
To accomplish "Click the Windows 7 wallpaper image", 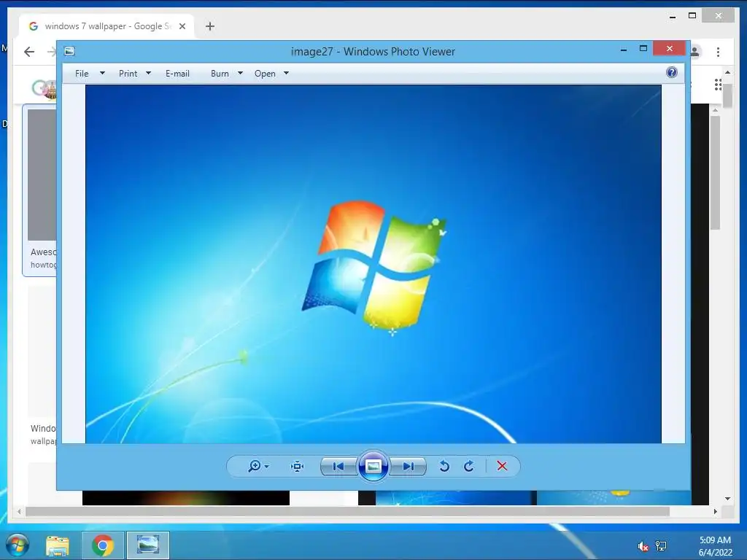I will click(373, 264).
